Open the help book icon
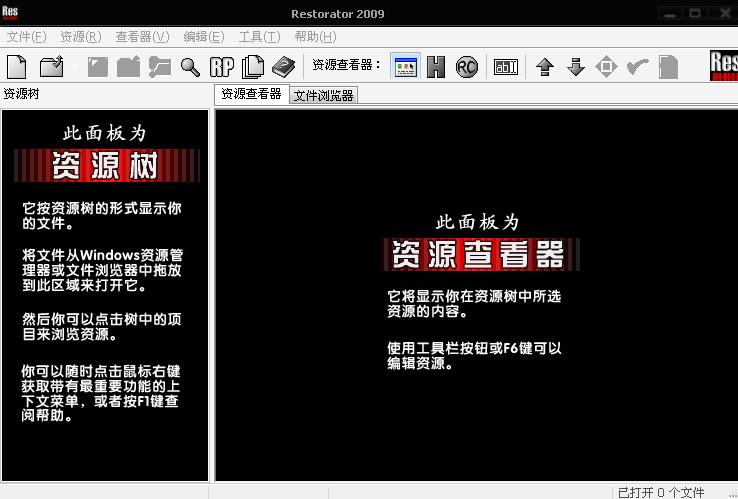 tap(283, 67)
